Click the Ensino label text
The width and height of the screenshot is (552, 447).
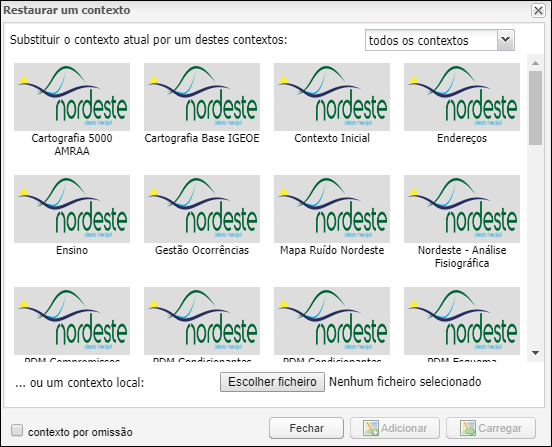(72, 250)
